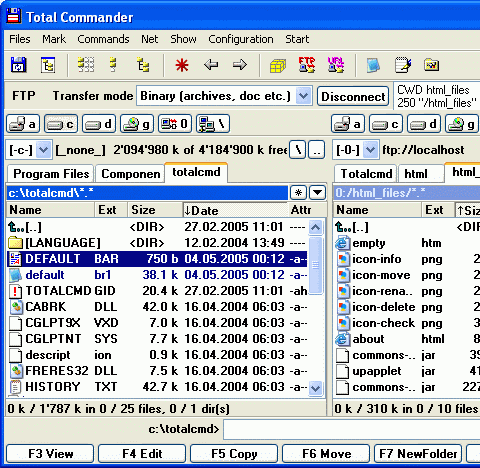Open the left panel [-c-] drive dropdown
The height and width of the screenshot is (468, 480).
coord(44,150)
